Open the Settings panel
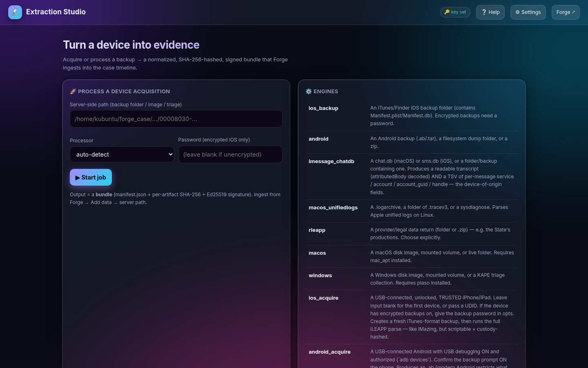The height and width of the screenshot is (368, 588). click(528, 12)
